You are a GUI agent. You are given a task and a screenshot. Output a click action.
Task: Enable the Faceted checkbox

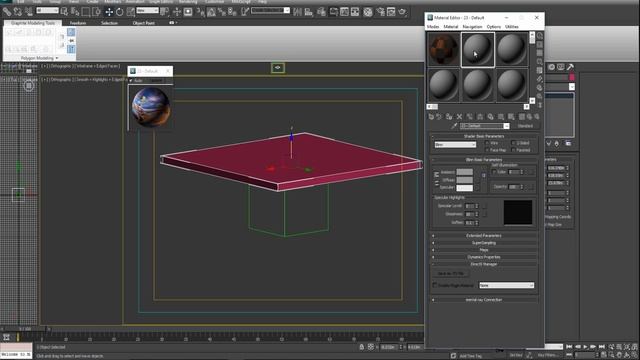click(x=513, y=150)
